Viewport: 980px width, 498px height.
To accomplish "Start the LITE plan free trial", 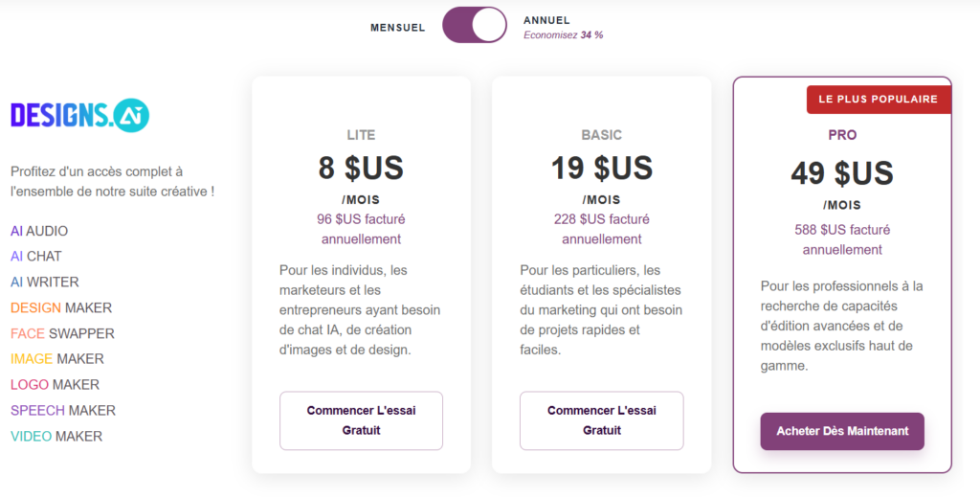I will point(361,420).
